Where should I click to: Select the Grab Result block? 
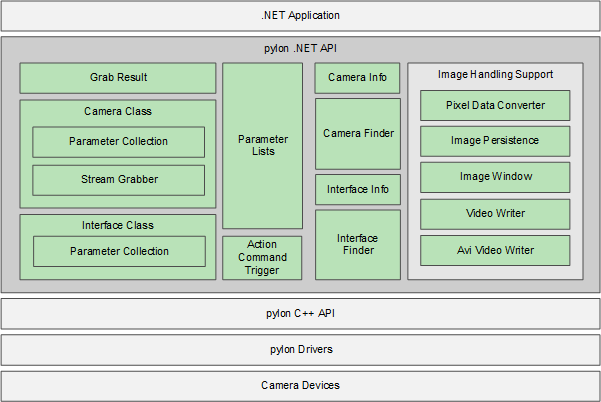point(118,78)
